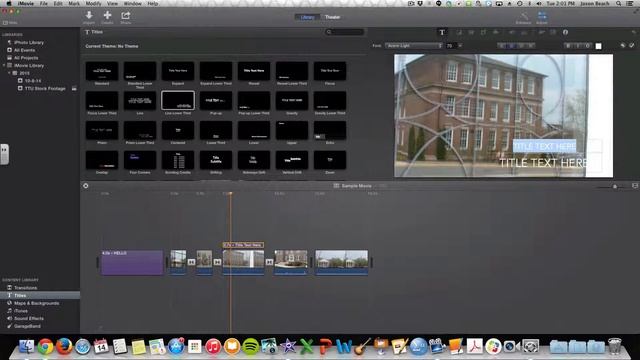The height and width of the screenshot is (360, 640).
Task: Open Maps & Backgrounds in Content Library
Action: 36,303
